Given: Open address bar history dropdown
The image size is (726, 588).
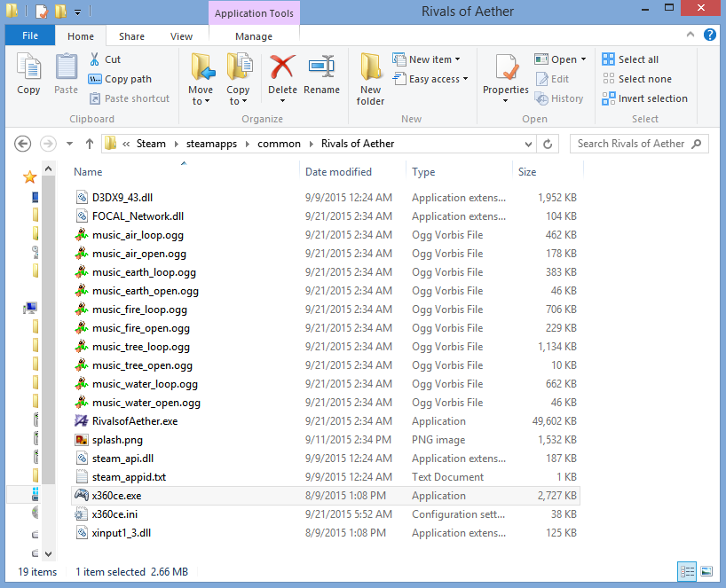Looking at the screenshot, I should (528, 145).
